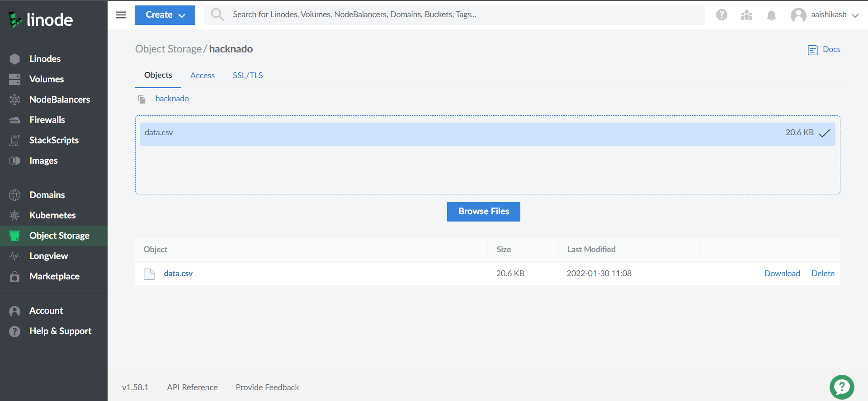Image resolution: width=868 pixels, height=401 pixels.
Task: Click the data.csv file icon
Action: point(149,274)
